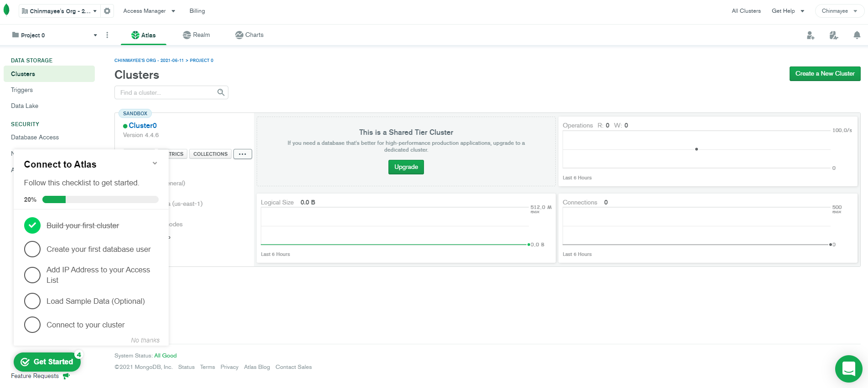Screen dimensions: 868x388
Task: Select Connect to your cluster circle
Action: pyautogui.click(x=32, y=325)
